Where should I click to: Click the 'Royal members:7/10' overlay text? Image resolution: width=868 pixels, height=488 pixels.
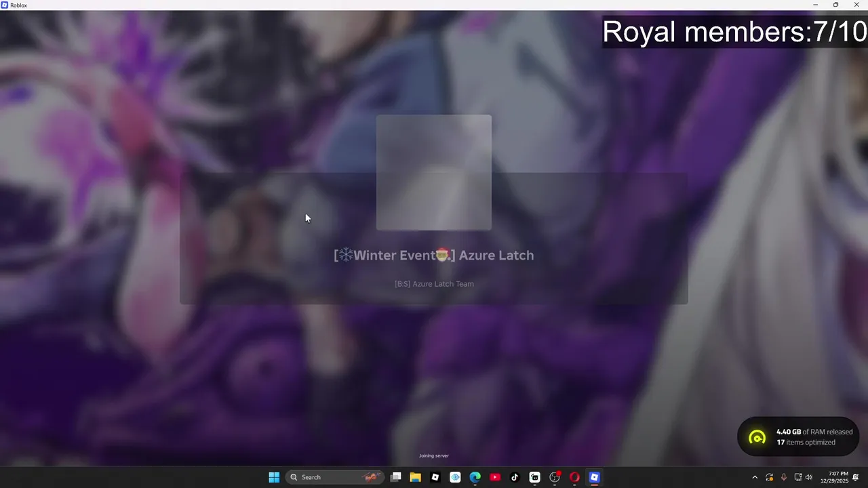pos(734,32)
